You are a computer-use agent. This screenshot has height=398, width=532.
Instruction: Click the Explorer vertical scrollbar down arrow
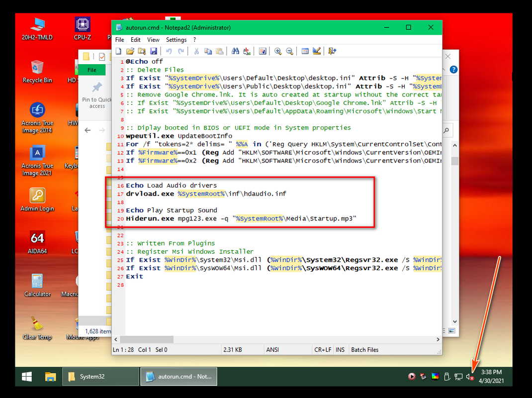coord(454,321)
